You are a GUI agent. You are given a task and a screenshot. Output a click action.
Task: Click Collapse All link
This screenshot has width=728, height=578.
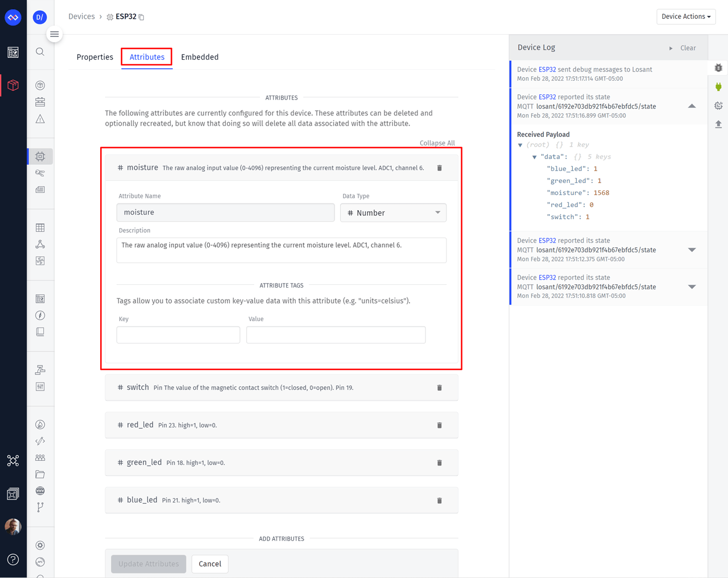(x=437, y=143)
